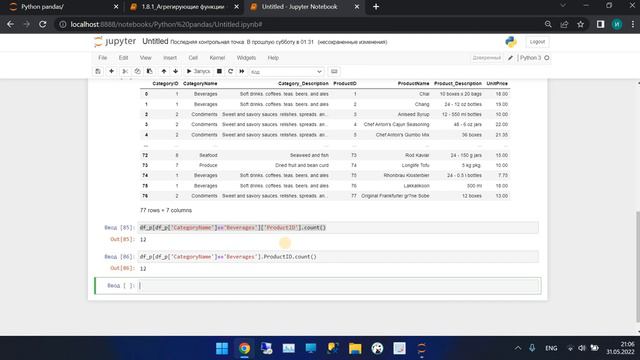Click the ProductName column header
This screenshot has width=640, height=360.
click(x=413, y=84)
